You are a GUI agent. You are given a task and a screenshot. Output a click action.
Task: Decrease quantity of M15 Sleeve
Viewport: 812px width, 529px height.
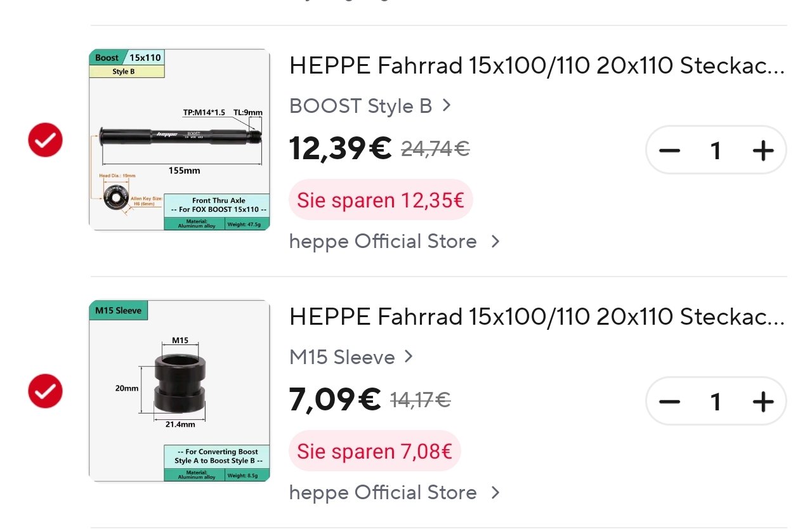coord(669,402)
